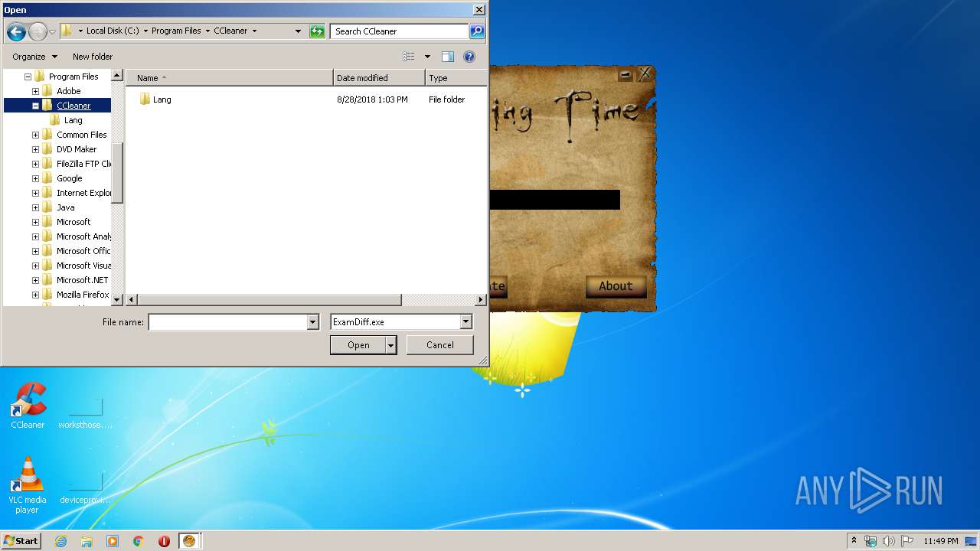The image size is (980, 551).
Task: Click the running app taskbar button
Action: tap(190, 541)
